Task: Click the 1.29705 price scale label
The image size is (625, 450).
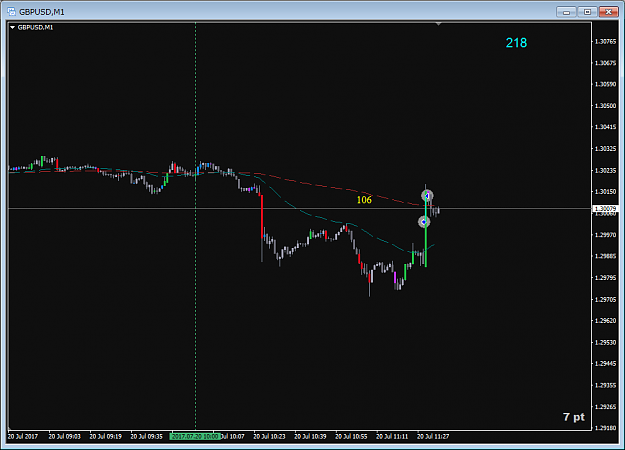Action: 605,299
